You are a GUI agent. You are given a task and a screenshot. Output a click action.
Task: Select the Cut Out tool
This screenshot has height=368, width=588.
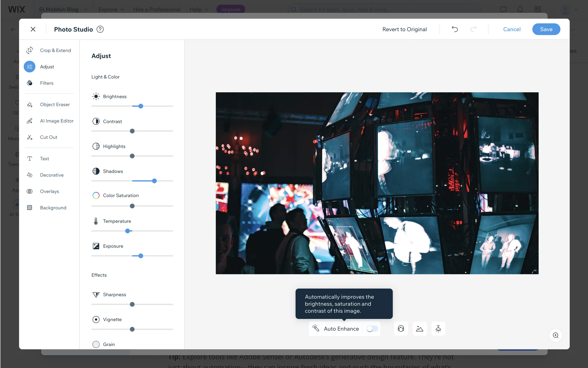pos(48,137)
